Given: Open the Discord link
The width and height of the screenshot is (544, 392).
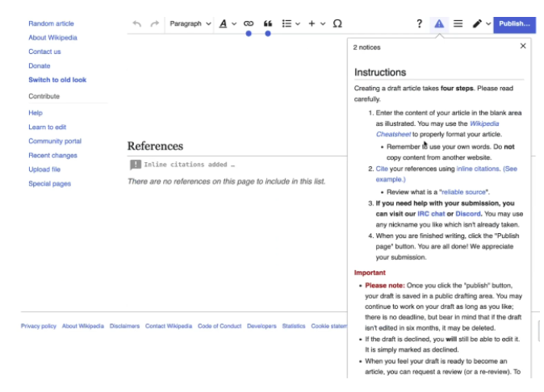Looking at the screenshot, I should tap(468, 214).
